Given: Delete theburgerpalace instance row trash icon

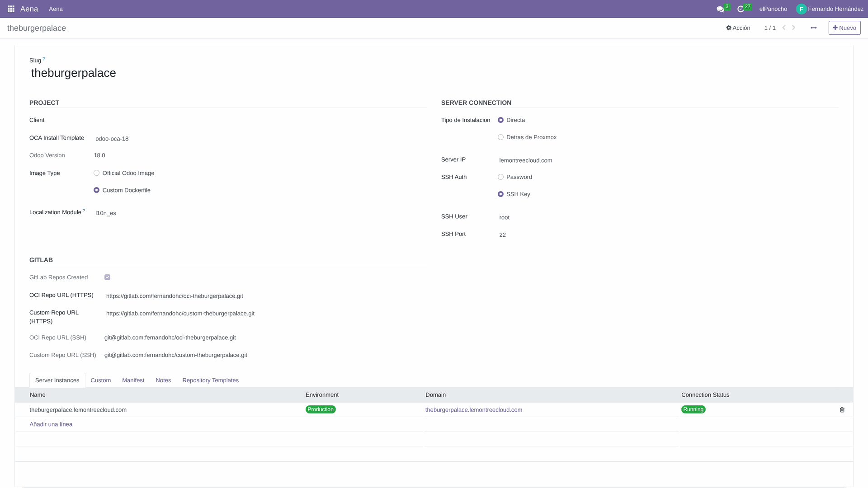Looking at the screenshot, I should pyautogui.click(x=842, y=410).
